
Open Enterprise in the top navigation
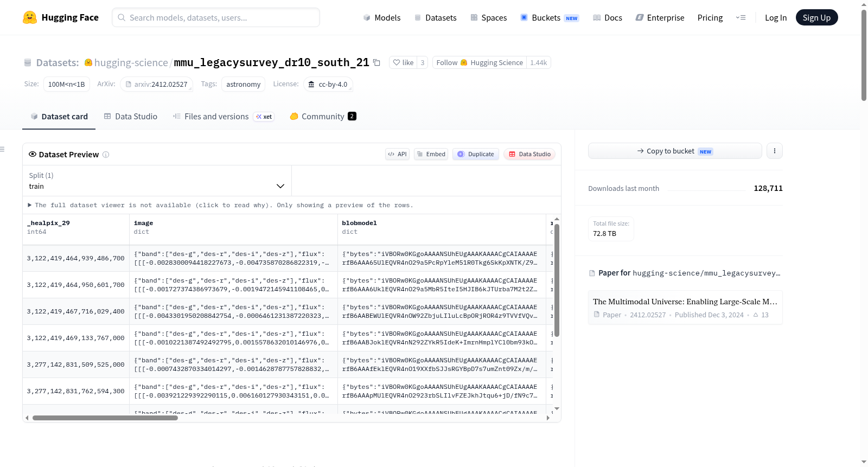[660, 17]
